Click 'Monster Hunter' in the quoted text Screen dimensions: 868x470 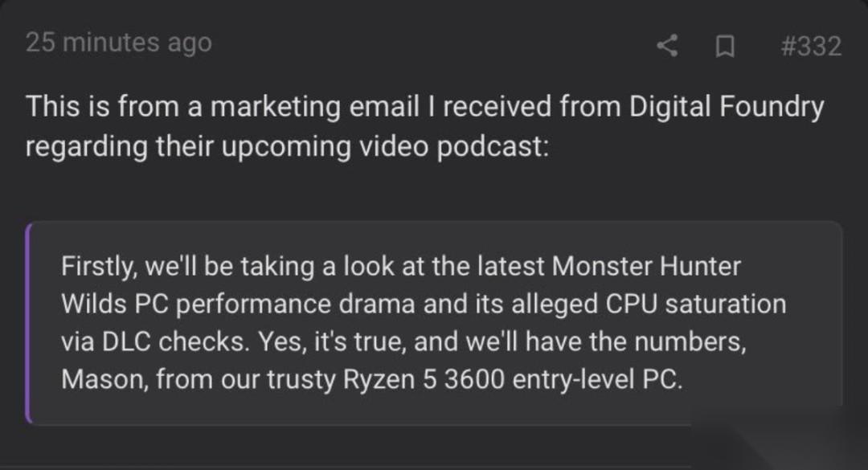[646, 266]
